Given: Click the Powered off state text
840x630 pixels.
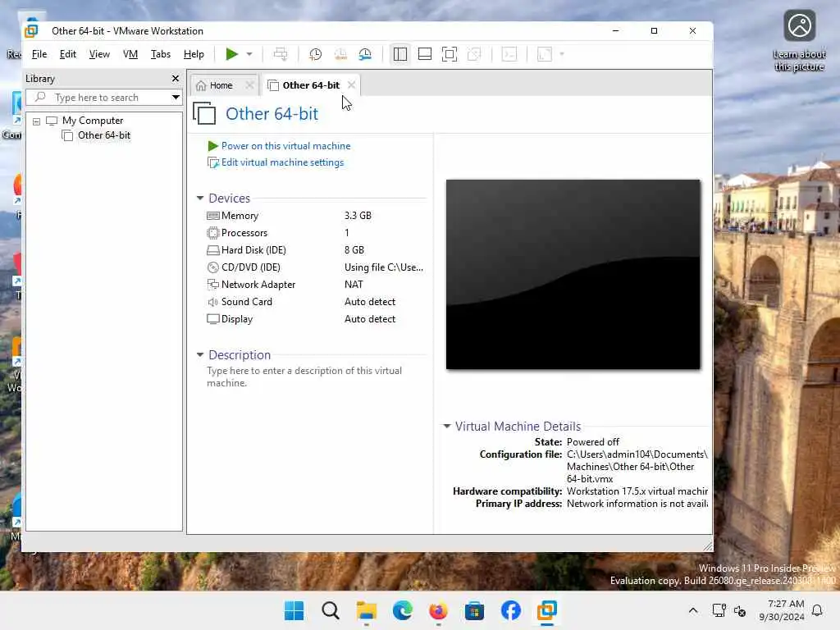Looking at the screenshot, I should (x=592, y=442).
